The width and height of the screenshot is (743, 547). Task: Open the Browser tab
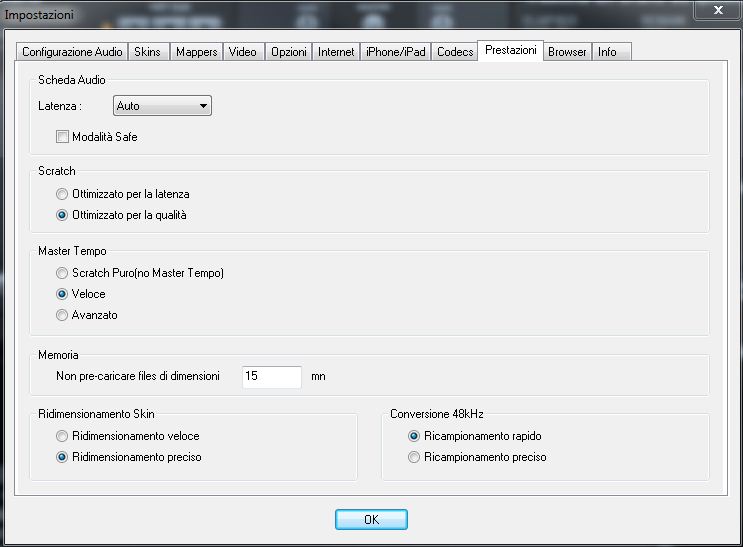click(x=567, y=52)
